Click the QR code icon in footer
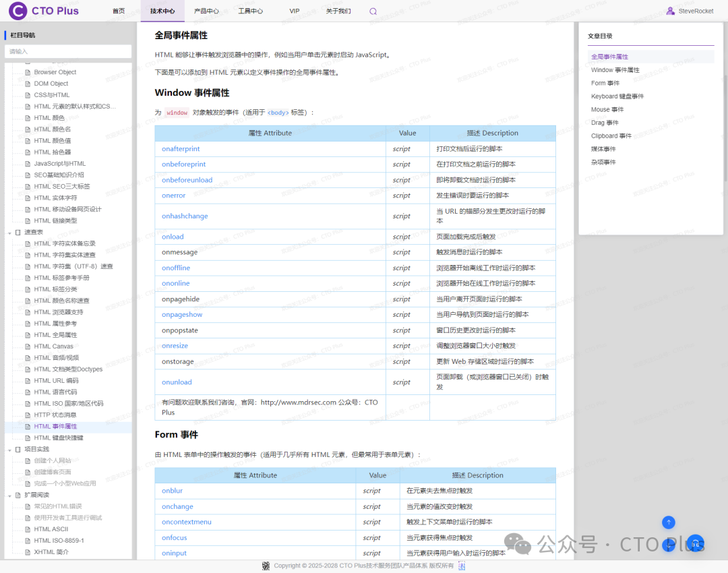 click(266, 566)
